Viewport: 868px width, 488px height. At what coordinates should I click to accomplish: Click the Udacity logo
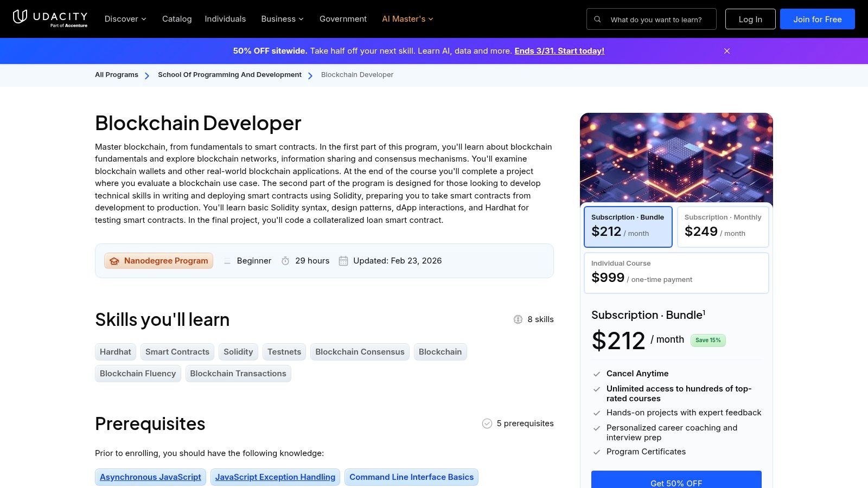[50, 18]
